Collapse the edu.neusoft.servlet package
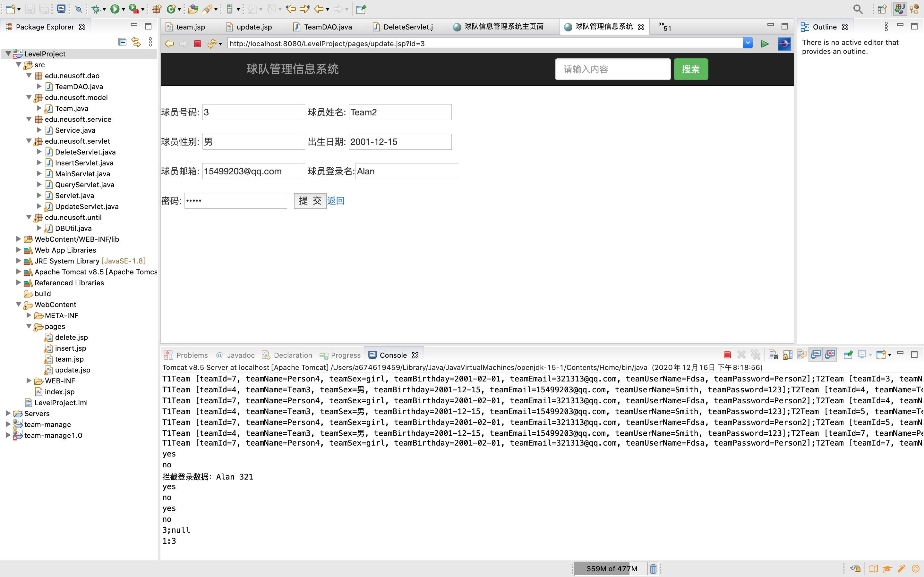This screenshot has width=924, height=577. [x=29, y=141]
